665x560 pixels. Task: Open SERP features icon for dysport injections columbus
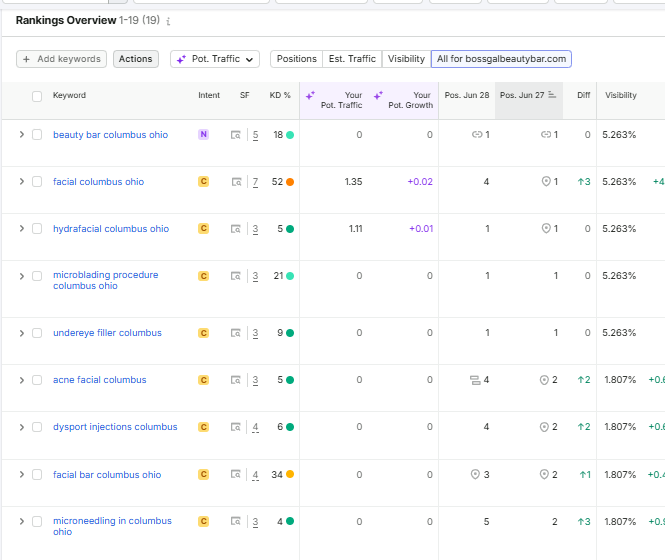pyautogui.click(x=236, y=427)
